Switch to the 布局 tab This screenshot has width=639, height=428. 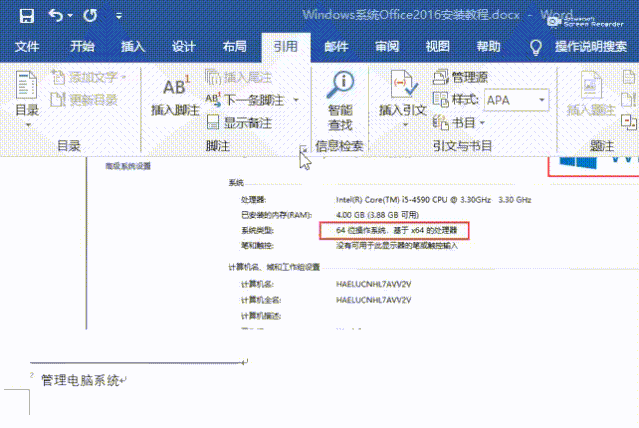coord(235,46)
